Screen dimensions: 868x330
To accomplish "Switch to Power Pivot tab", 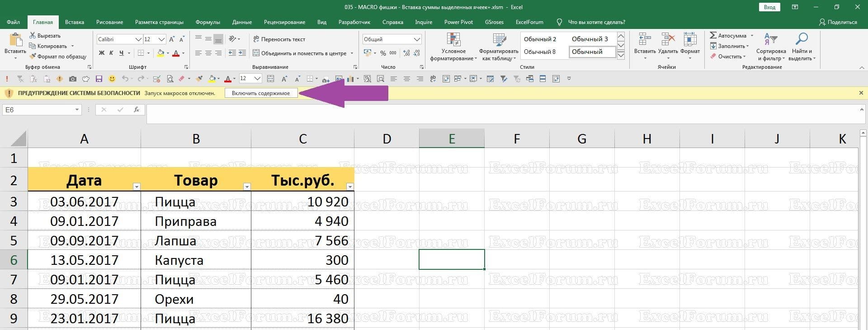I will pos(458,22).
